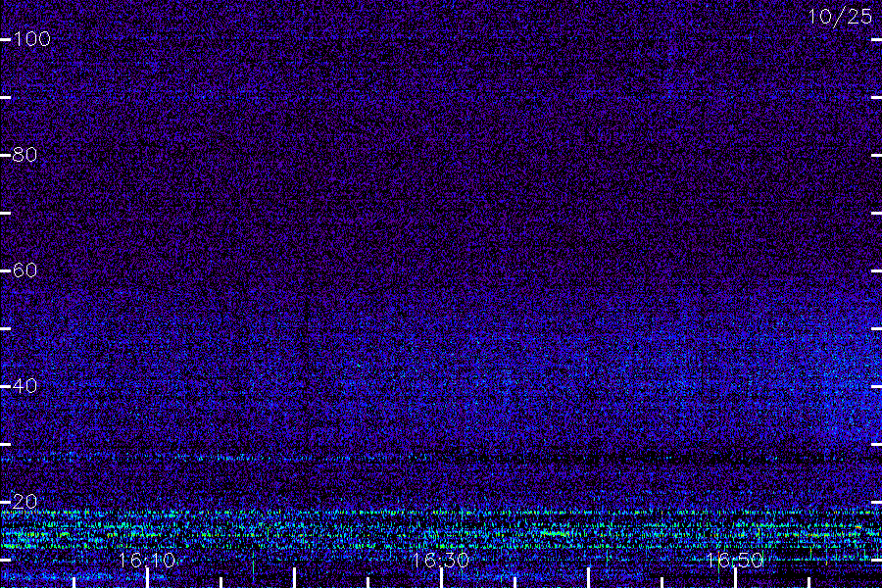Click the 80 frequency axis label
882x588 pixels.
(24, 155)
